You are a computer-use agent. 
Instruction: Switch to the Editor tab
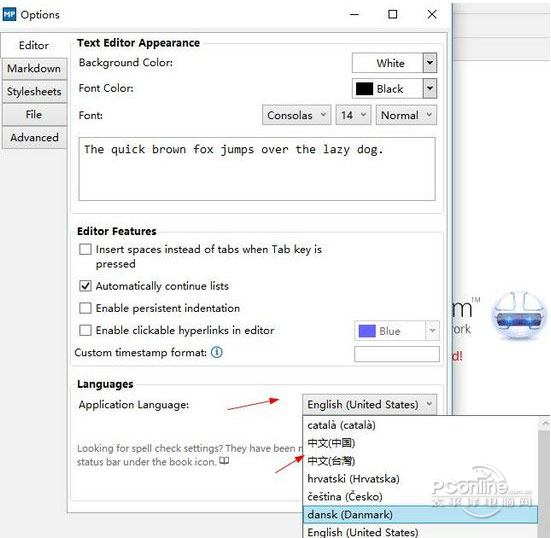click(x=34, y=45)
